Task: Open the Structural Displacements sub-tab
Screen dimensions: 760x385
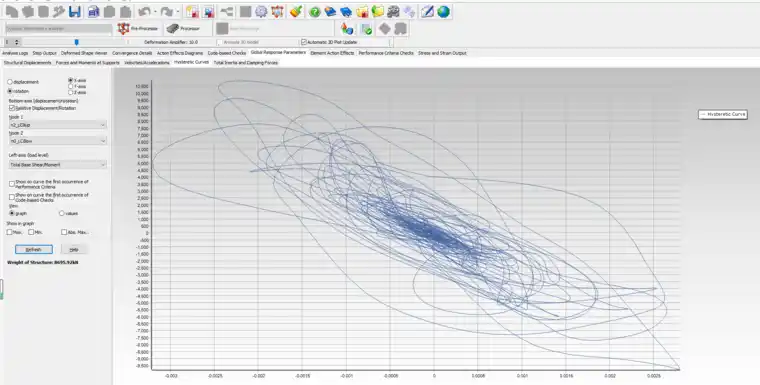Action: pos(27,63)
